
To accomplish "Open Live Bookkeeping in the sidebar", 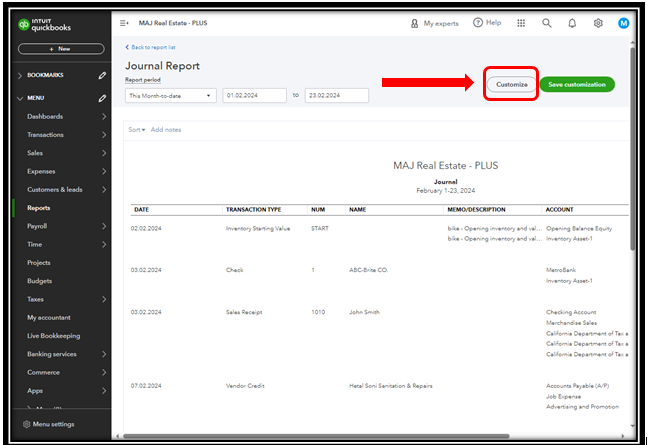I will coord(53,336).
